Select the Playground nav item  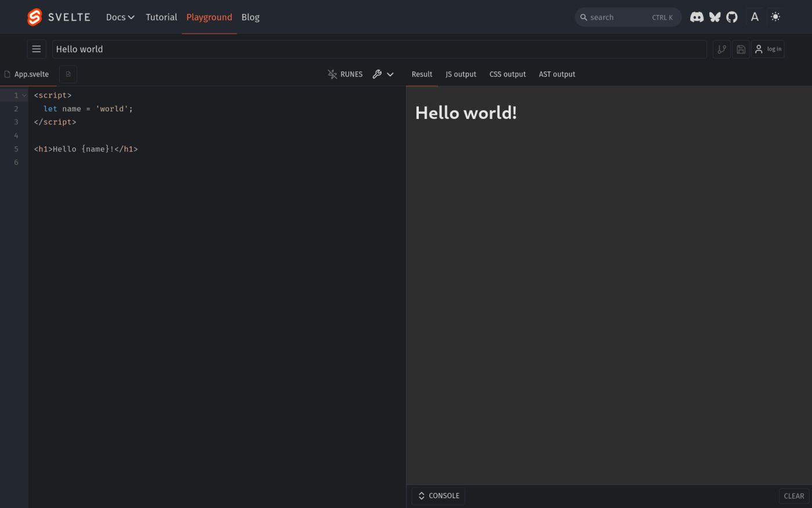pos(209,17)
